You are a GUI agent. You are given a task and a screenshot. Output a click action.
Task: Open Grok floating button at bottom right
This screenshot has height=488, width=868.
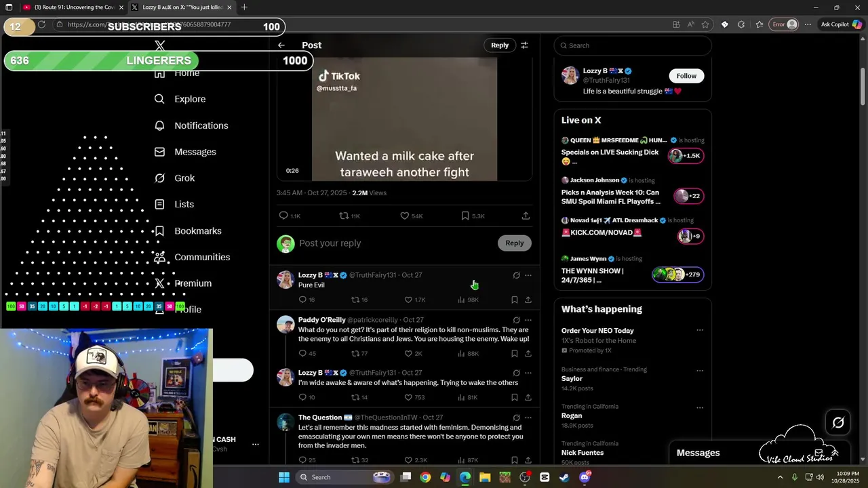click(838, 422)
